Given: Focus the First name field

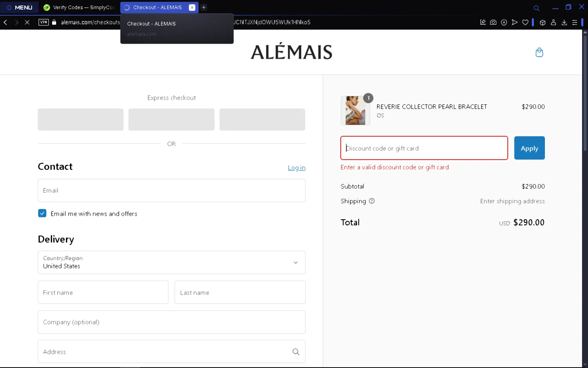Looking at the screenshot, I should coord(103,292).
